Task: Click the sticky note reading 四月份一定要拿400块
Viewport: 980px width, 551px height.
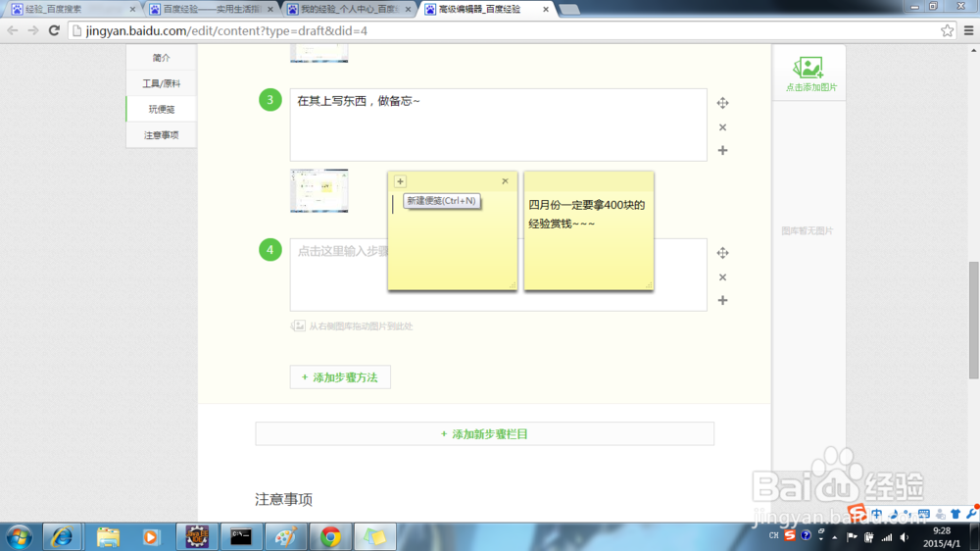Action: click(589, 230)
